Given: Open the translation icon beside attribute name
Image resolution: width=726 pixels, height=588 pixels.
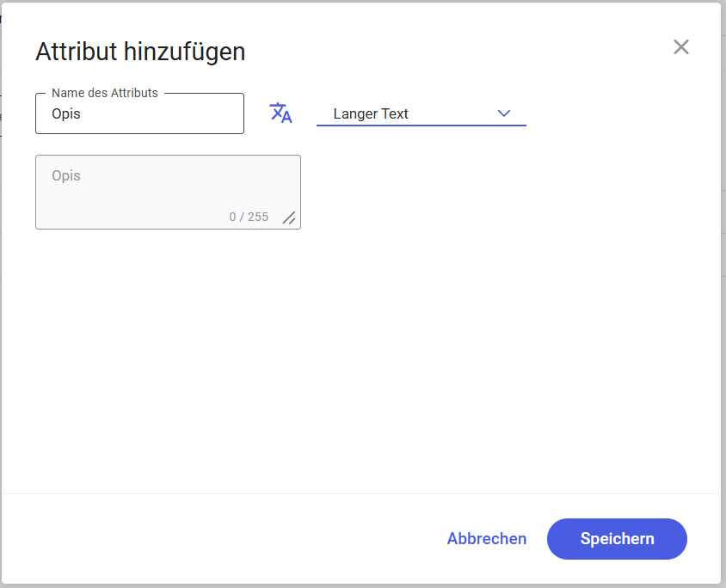Looking at the screenshot, I should 280,113.
